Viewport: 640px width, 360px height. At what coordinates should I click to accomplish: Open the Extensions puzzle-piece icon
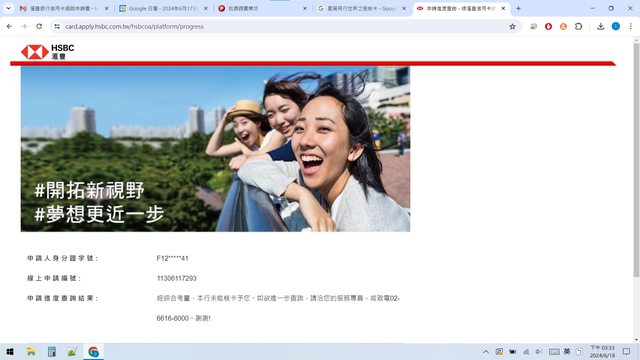(x=578, y=27)
